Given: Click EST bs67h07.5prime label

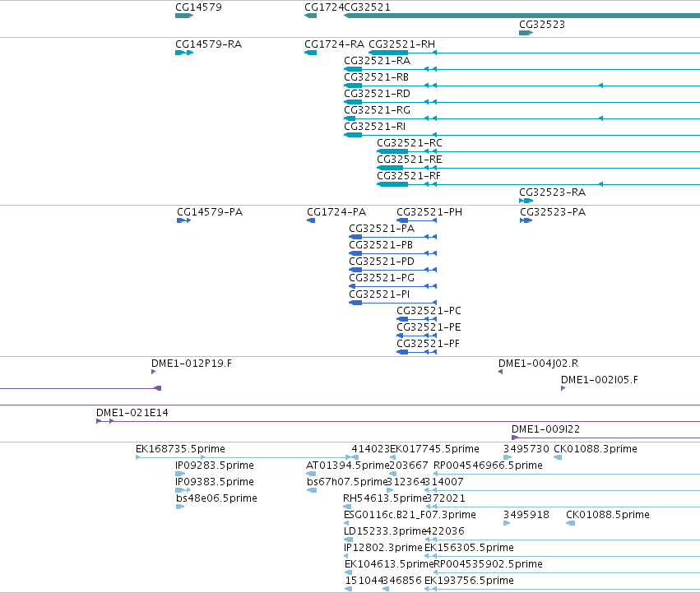Looking at the screenshot, I should 347,482.
